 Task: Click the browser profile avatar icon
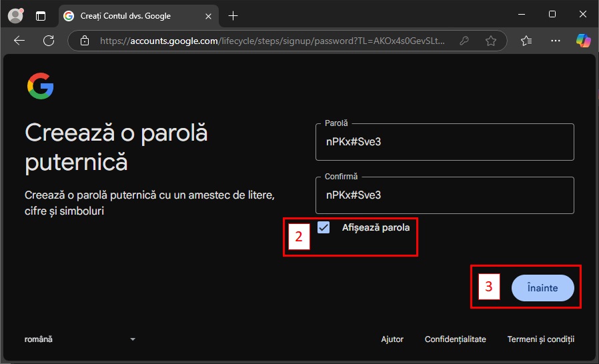click(15, 15)
